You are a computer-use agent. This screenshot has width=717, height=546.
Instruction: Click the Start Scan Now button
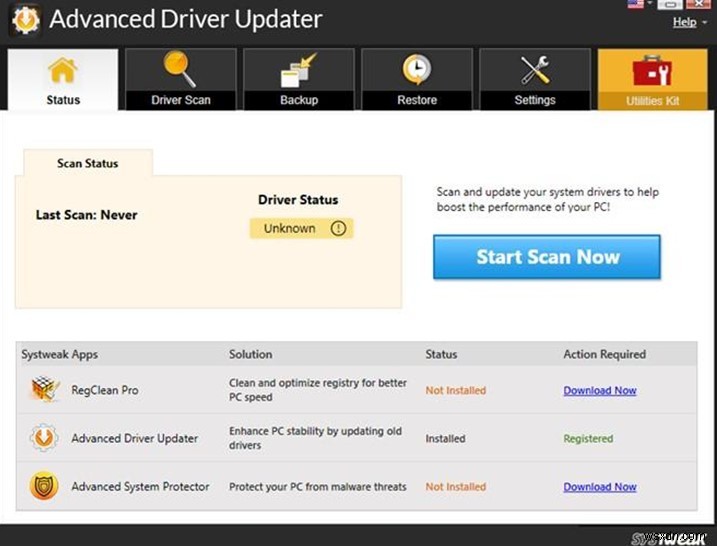(547, 257)
